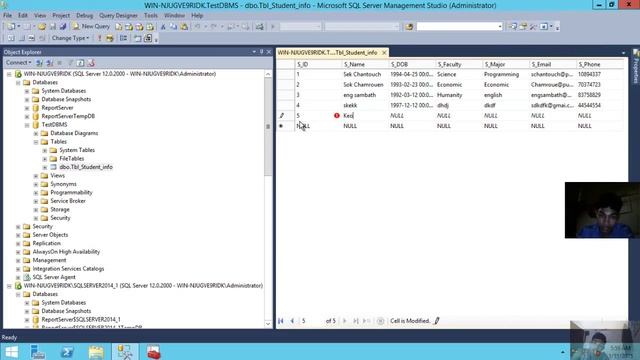This screenshot has height=360, width=640.
Task: Toggle the Show Results Pane button
Action: [x=42, y=38]
